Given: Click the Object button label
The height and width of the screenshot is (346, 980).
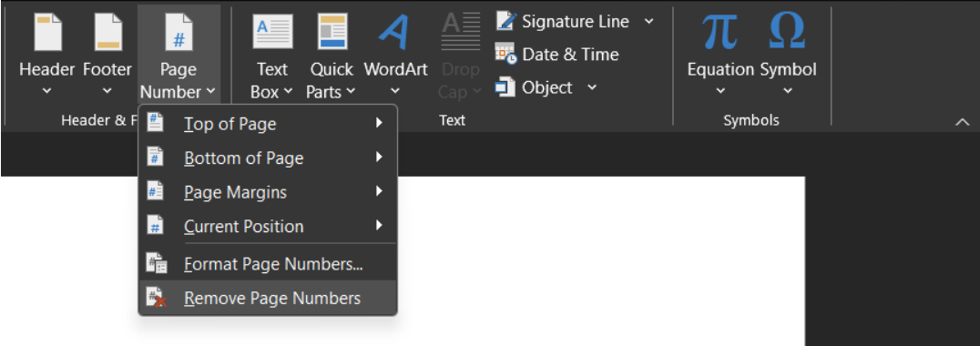Looking at the screenshot, I should click(x=547, y=88).
